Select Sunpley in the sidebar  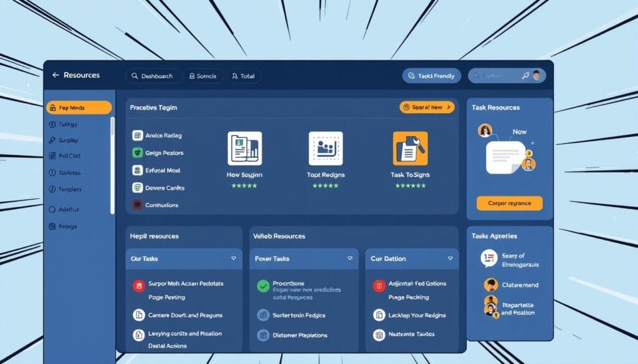63,140
